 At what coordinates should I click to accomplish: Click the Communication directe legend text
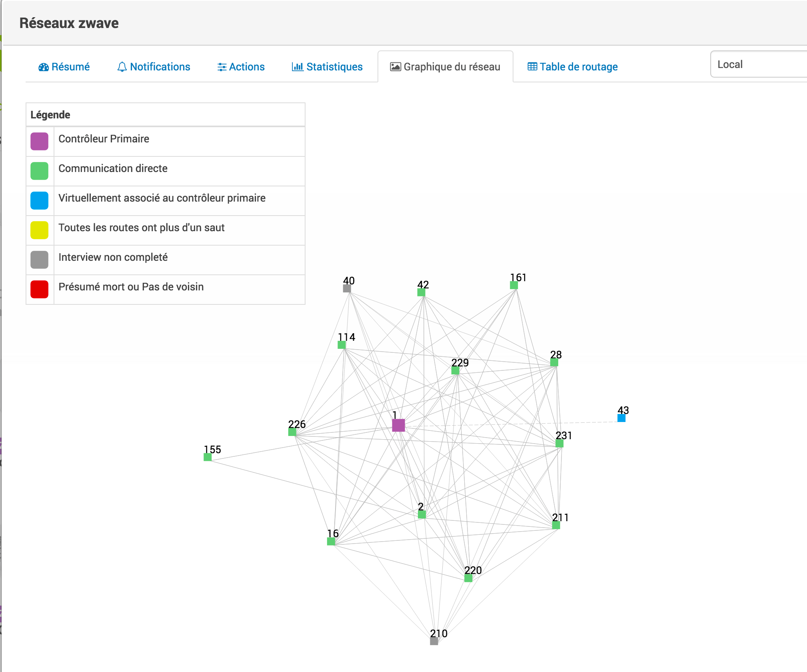point(113,168)
